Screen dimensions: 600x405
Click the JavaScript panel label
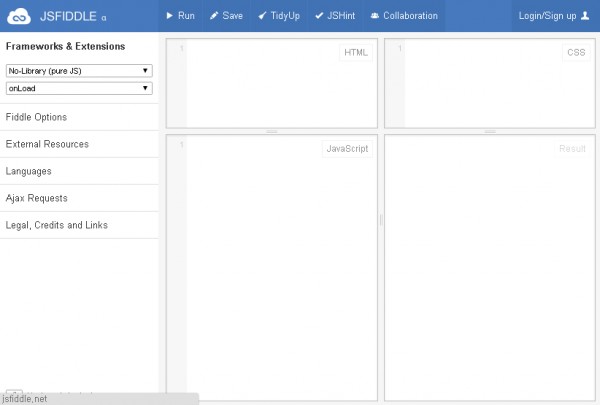pyautogui.click(x=347, y=149)
